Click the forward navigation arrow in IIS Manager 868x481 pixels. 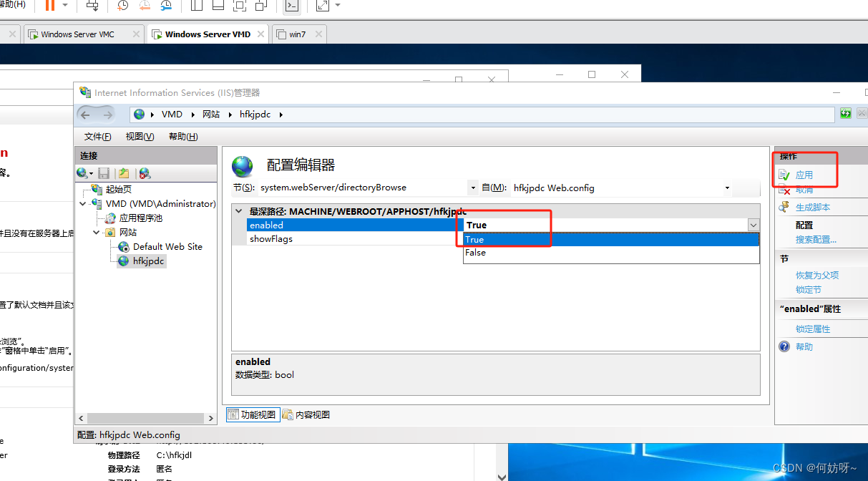point(107,115)
